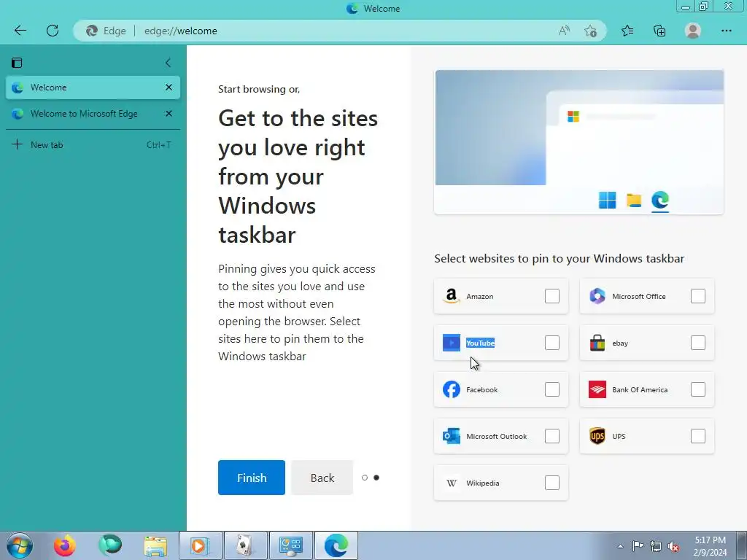Check the Bank Of America pin checkbox
The height and width of the screenshot is (560, 747).
pos(698,389)
